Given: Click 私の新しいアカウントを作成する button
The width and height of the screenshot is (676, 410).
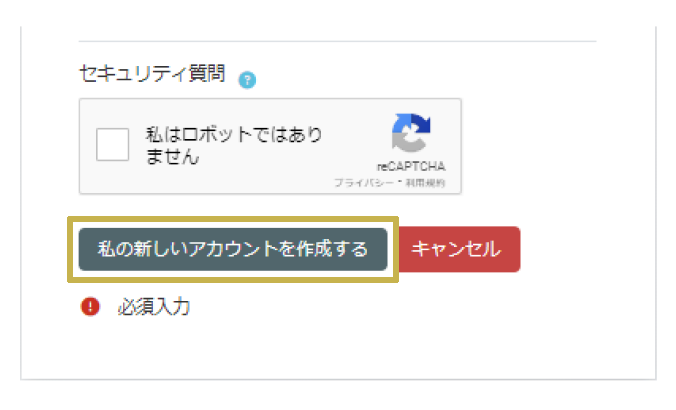Looking at the screenshot, I should [x=233, y=249].
